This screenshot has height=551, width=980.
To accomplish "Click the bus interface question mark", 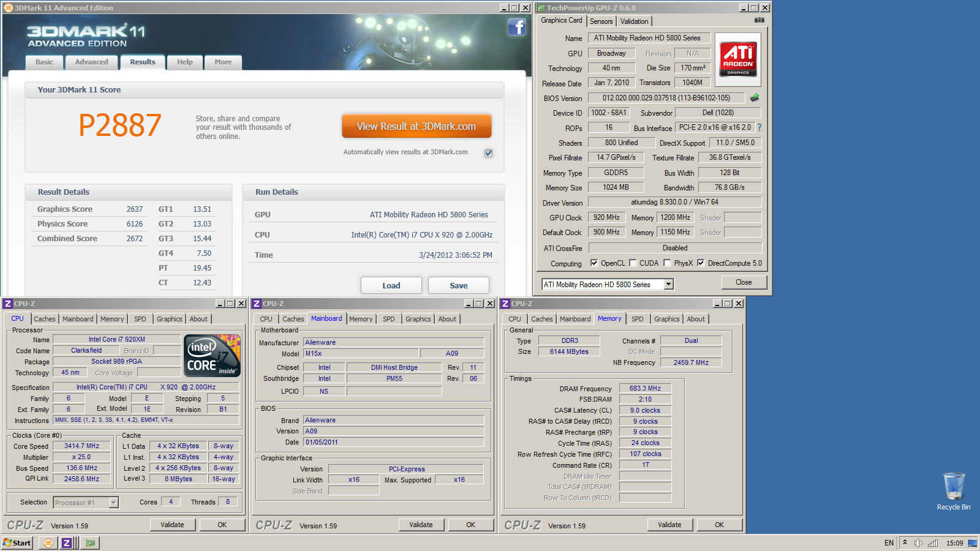I will coord(759,127).
